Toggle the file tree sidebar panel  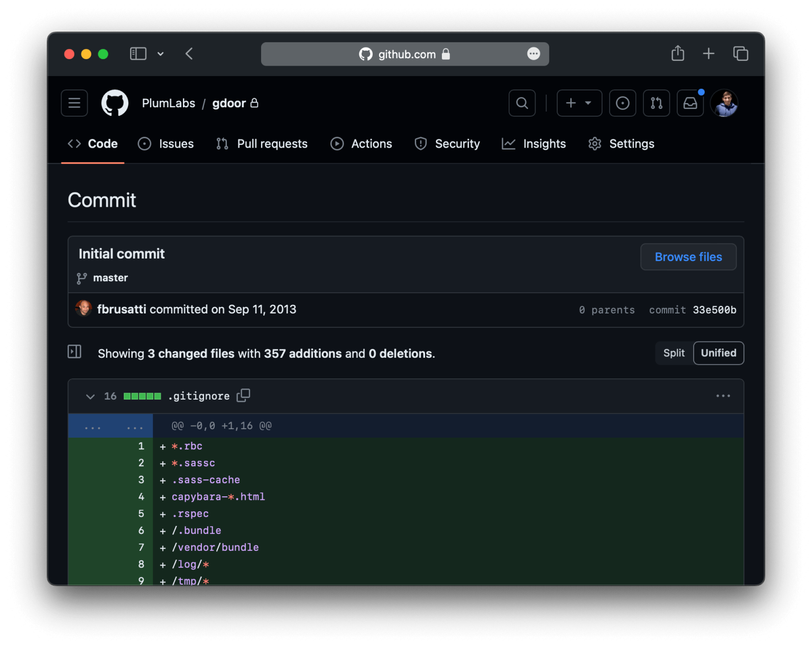75,352
